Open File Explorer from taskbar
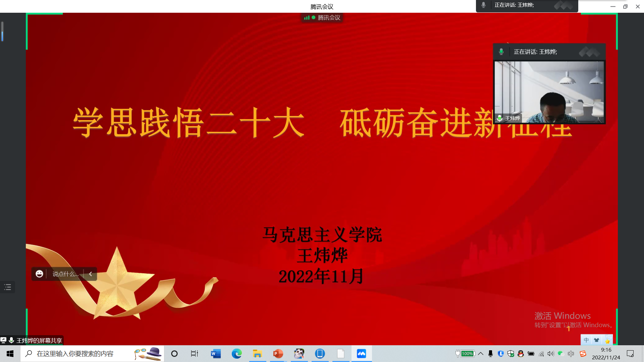Screen dimensions: 644x362 pos(257,354)
